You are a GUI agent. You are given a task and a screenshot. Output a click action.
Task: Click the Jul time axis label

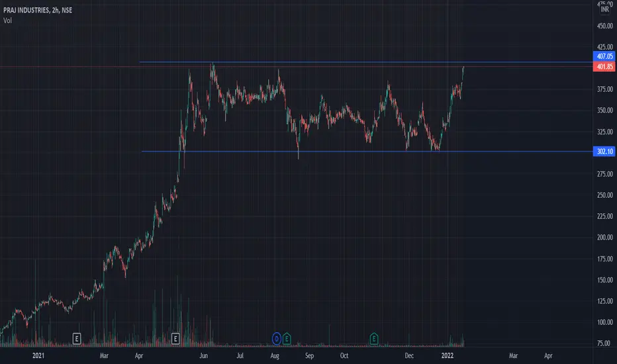click(240, 356)
